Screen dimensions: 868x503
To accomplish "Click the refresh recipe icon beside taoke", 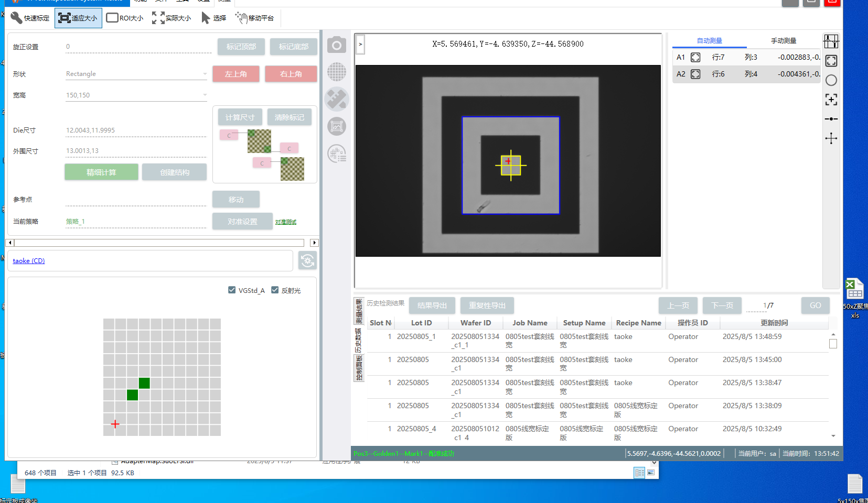I will pos(307,260).
